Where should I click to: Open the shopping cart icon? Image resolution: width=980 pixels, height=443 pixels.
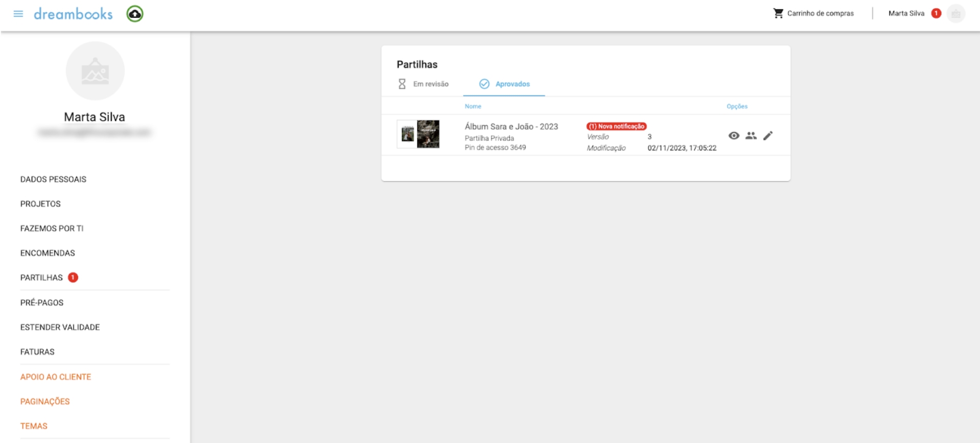[778, 13]
